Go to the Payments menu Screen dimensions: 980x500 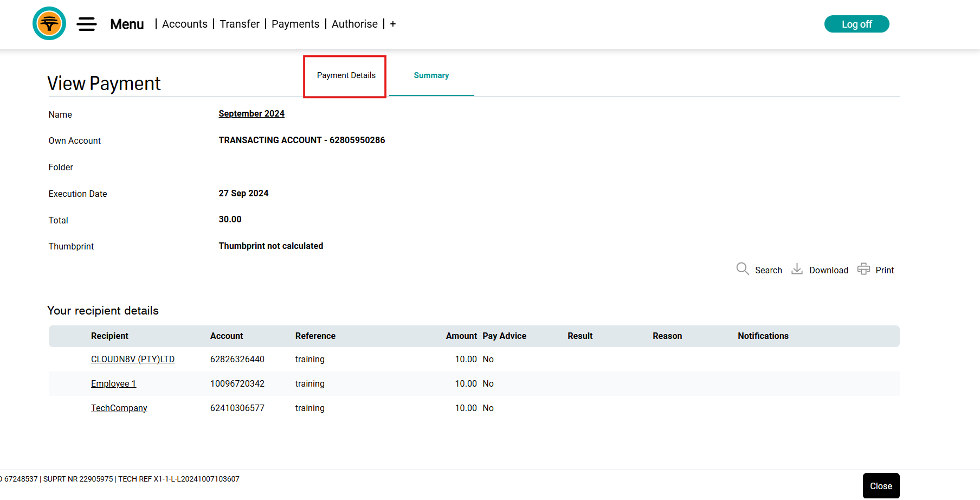295,24
